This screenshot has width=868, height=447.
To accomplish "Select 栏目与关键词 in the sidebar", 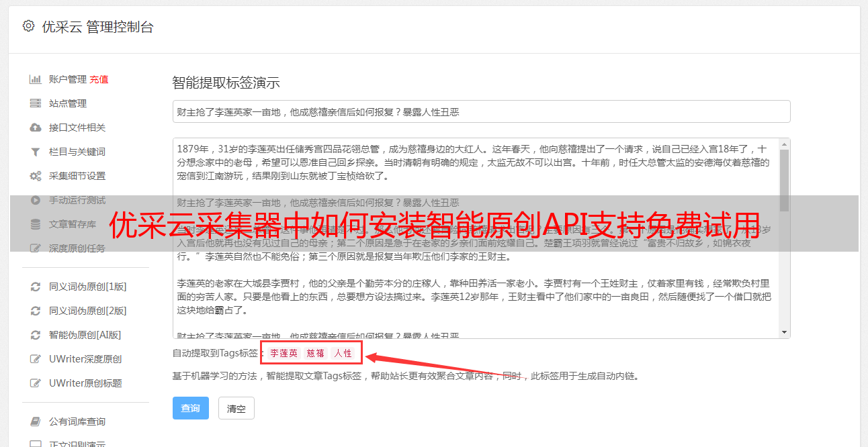I will (77, 152).
